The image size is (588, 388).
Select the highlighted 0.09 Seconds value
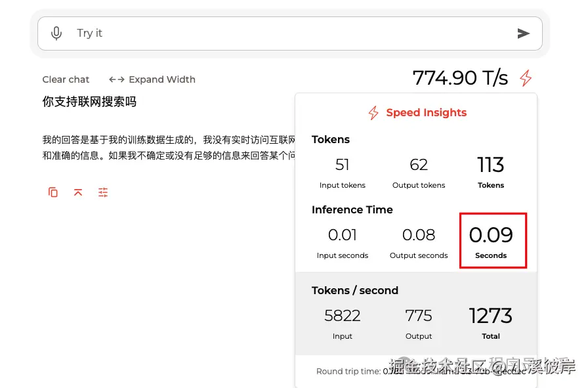493,240
